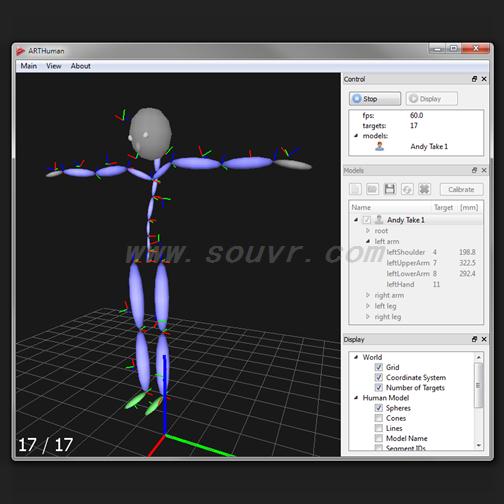Open the About menu
504x504 pixels.
(81, 66)
